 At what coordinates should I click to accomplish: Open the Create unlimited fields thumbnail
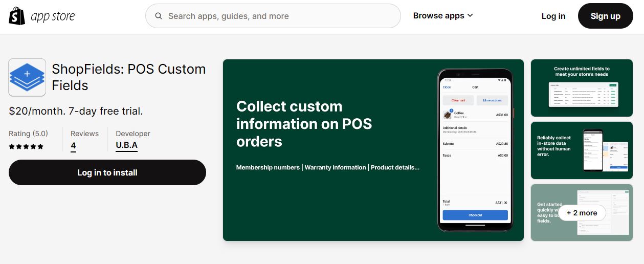pos(582,88)
